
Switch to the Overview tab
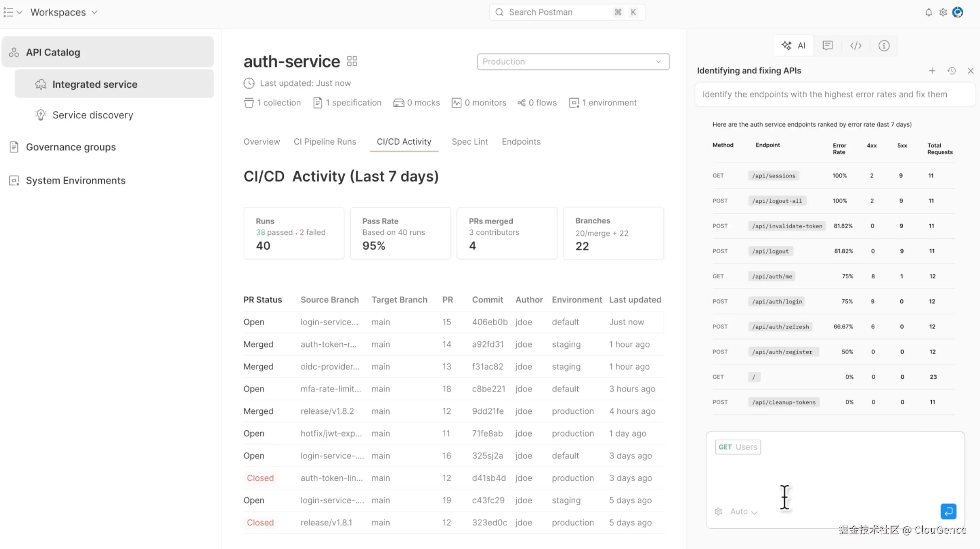click(x=261, y=142)
